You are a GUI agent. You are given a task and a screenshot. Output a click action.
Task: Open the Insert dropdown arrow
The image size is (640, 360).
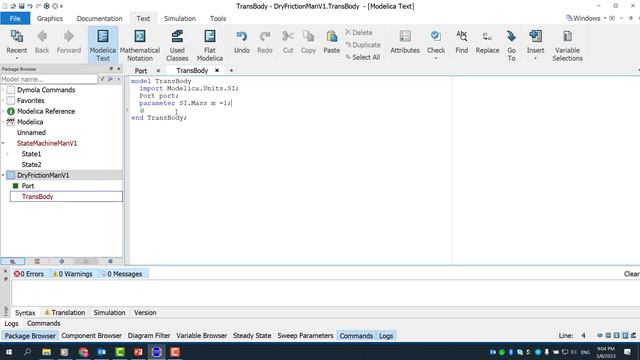[x=536, y=59]
